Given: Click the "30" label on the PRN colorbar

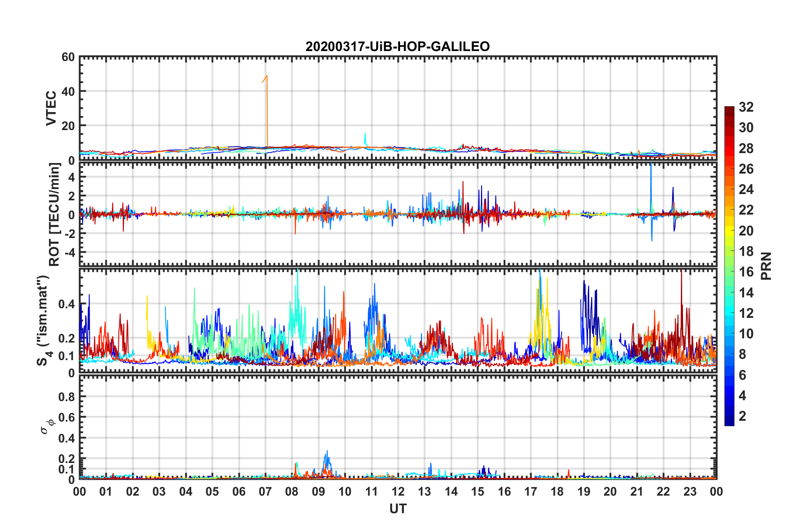Looking at the screenshot, I should point(746,128).
